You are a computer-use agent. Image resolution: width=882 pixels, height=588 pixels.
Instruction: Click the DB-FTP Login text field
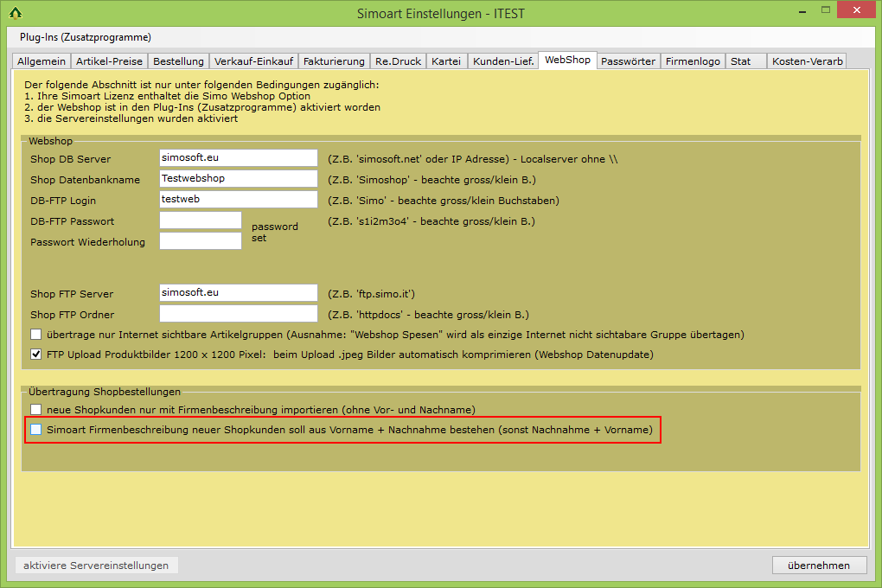239,200
